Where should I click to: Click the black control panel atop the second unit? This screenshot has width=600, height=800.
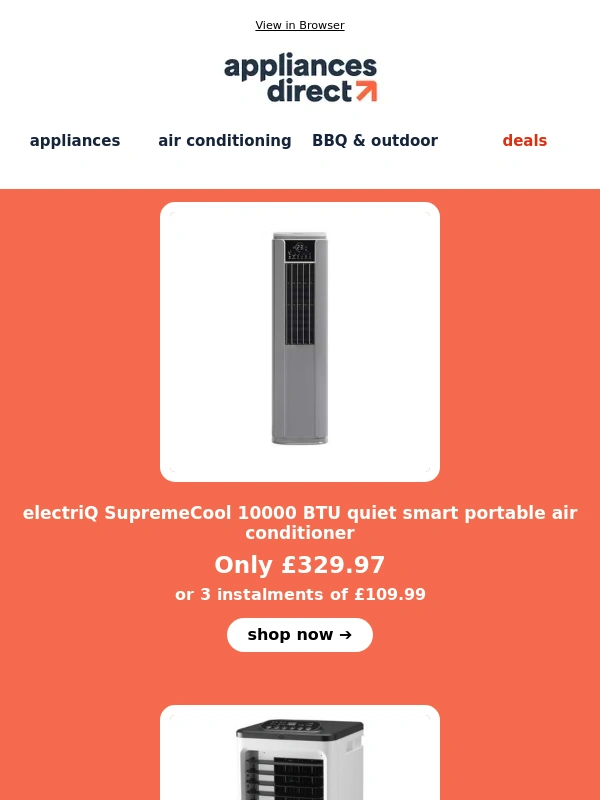coord(300,730)
